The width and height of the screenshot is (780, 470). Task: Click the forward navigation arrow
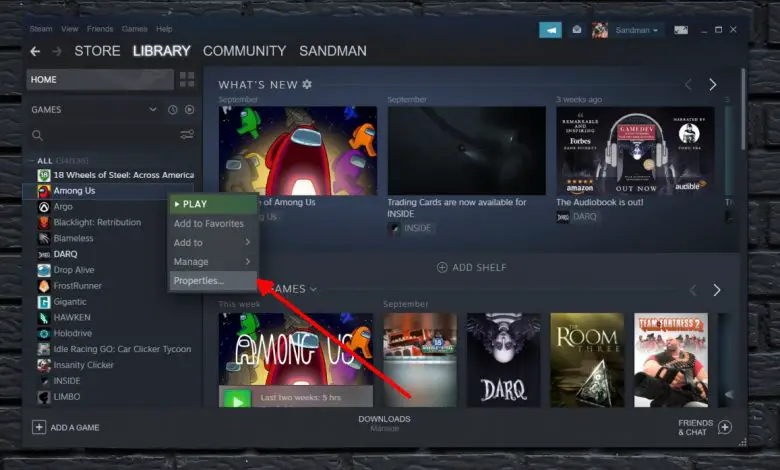(57, 51)
